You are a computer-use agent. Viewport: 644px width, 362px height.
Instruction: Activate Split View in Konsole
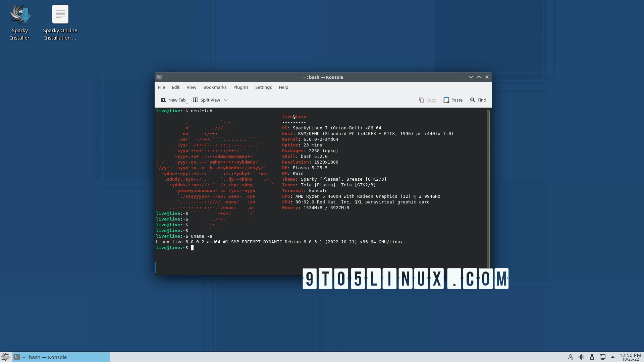pos(206,100)
